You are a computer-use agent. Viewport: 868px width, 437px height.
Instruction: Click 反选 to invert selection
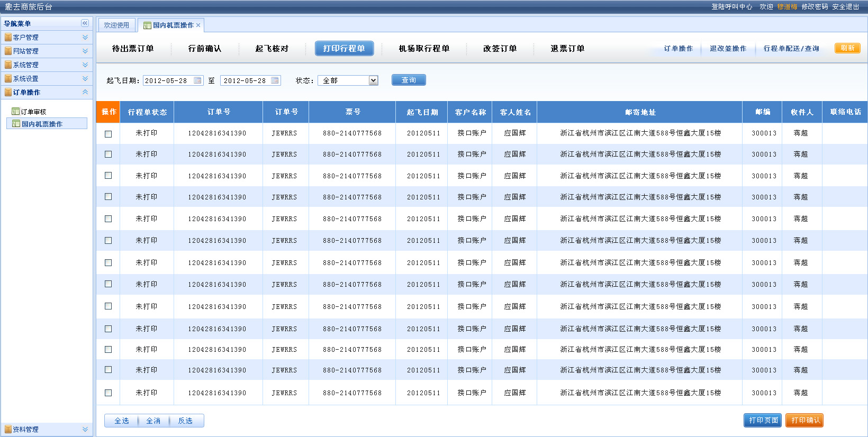coord(185,421)
